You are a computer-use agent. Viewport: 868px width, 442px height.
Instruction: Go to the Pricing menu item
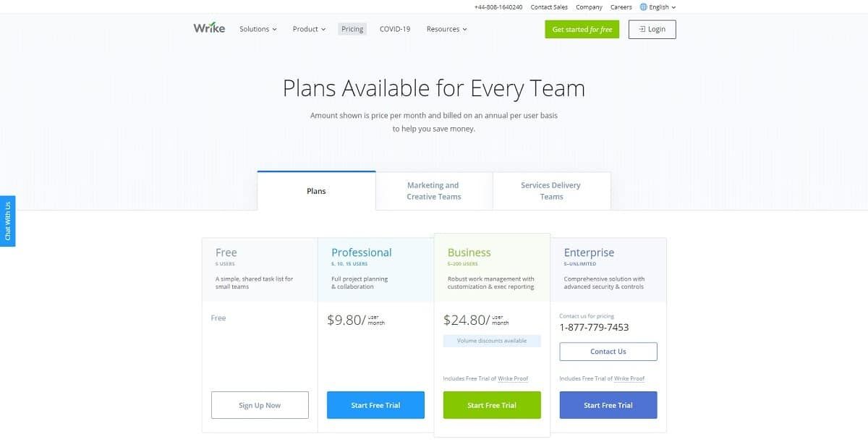[352, 29]
